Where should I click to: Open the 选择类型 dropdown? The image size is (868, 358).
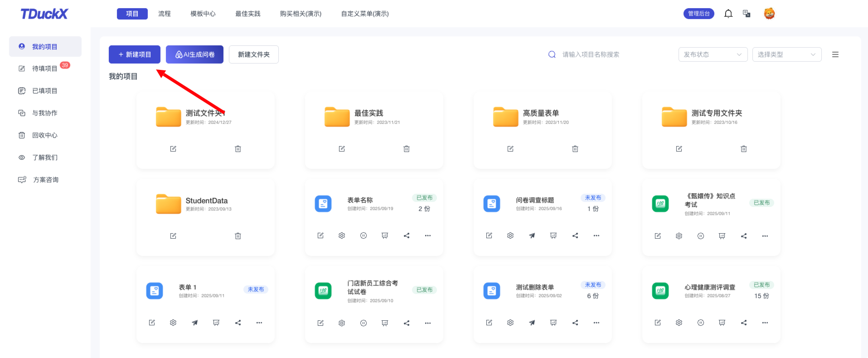pos(787,54)
